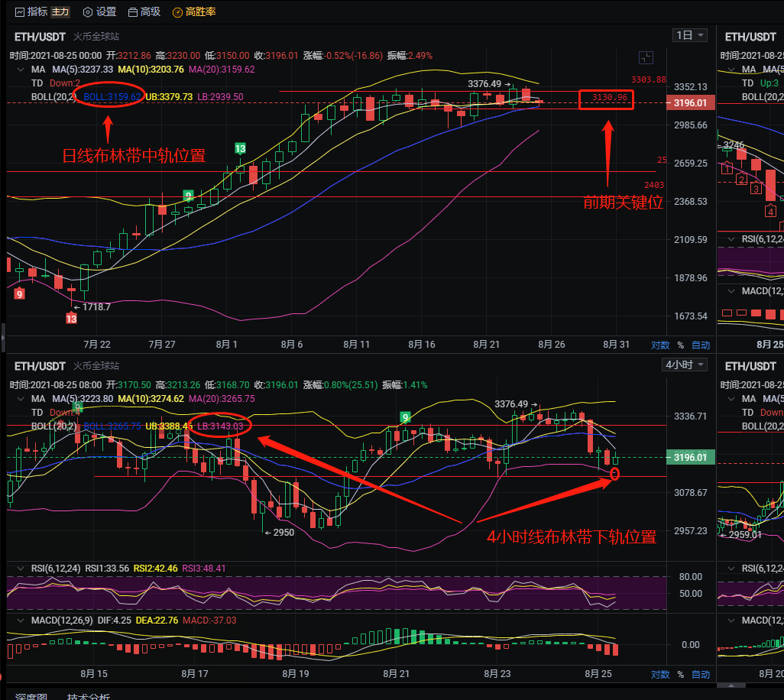784x700 pixels.
Task: Collapse MA row in lower right chart
Action: pos(731,399)
